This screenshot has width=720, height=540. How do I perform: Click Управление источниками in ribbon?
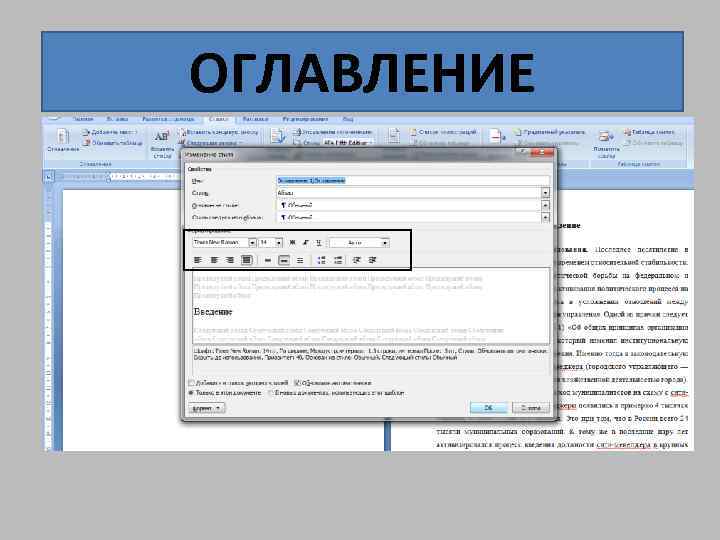pos(333,132)
